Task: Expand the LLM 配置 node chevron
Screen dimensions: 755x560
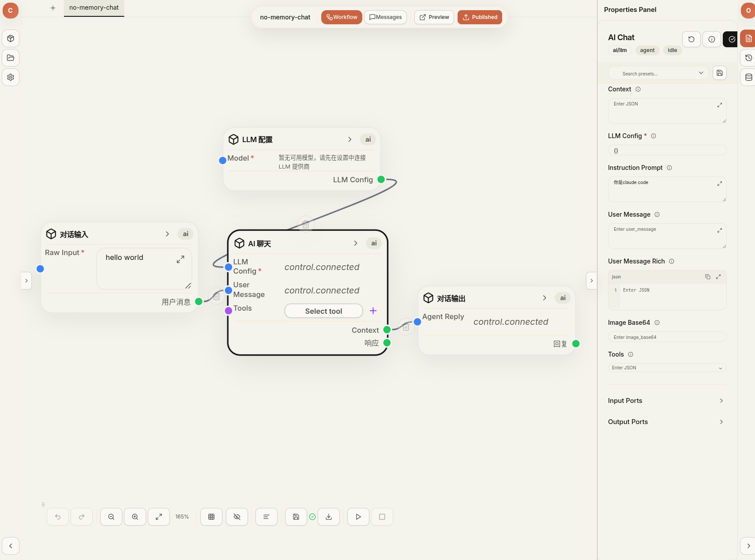Action: [x=350, y=139]
